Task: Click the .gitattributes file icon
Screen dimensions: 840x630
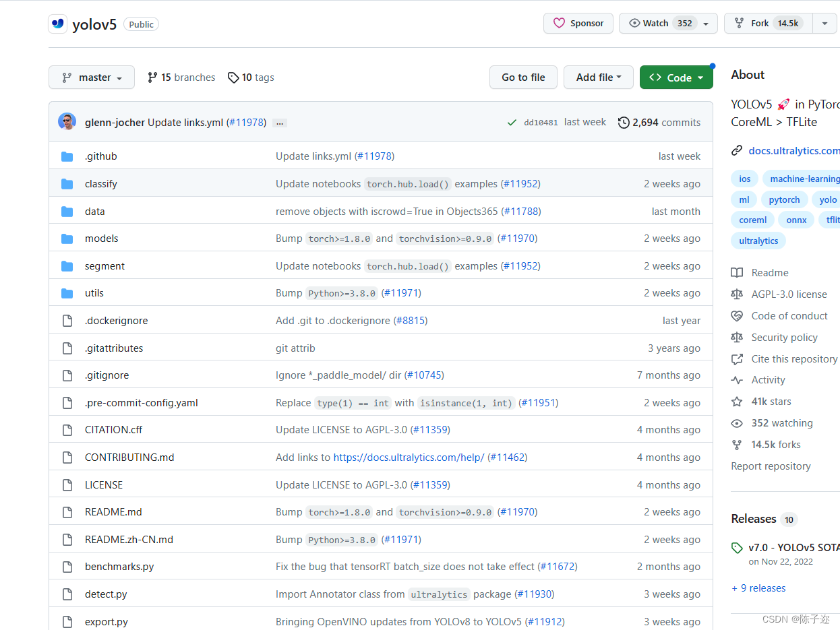Action: click(x=67, y=348)
